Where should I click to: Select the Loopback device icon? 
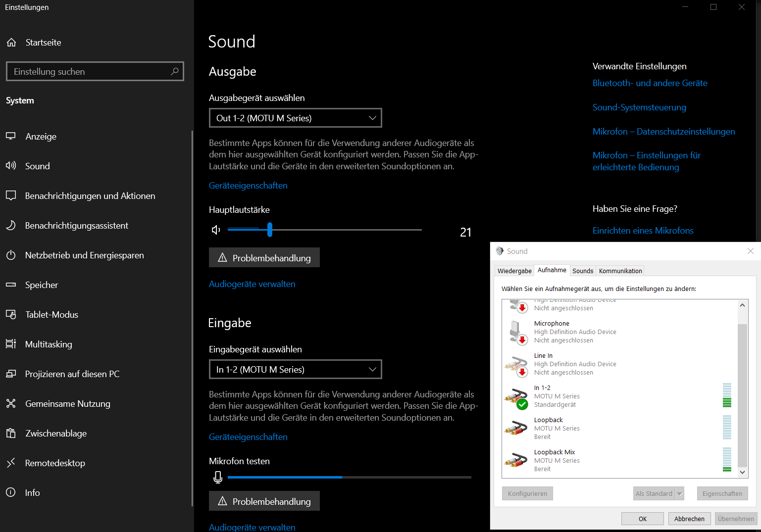pos(516,428)
